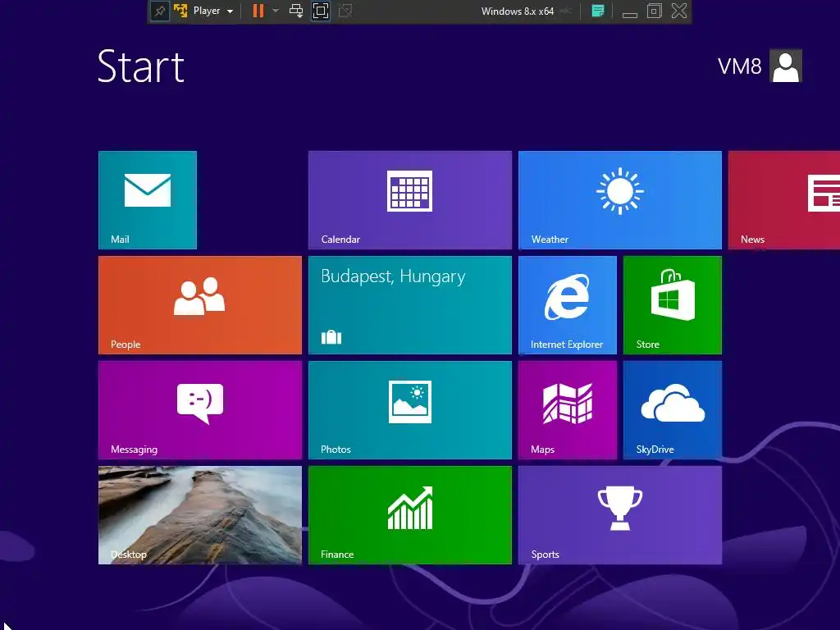Unpin the VMware toolbar pushpin
The image size is (840, 630).
pos(160,11)
